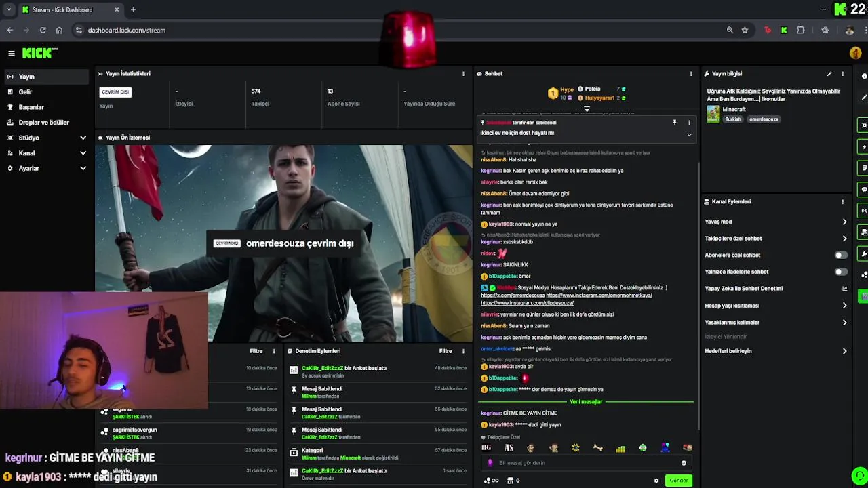Unpin the pinned chat message pin icon
The width and height of the screenshot is (868, 488).
coord(674,123)
